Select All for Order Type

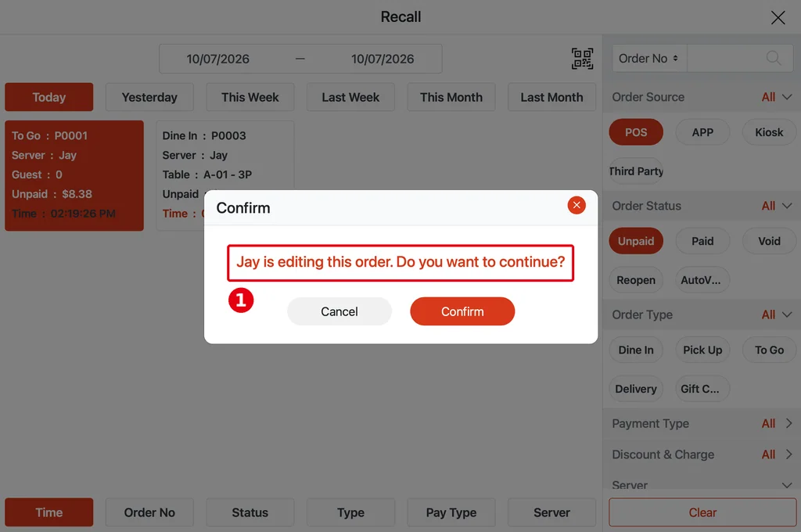(x=768, y=315)
